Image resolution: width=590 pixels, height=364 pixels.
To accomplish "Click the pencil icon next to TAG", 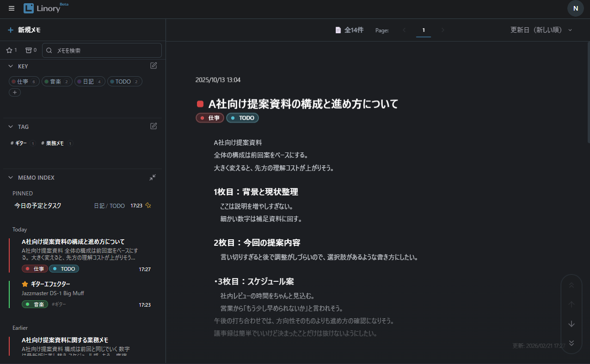I will point(153,126).
